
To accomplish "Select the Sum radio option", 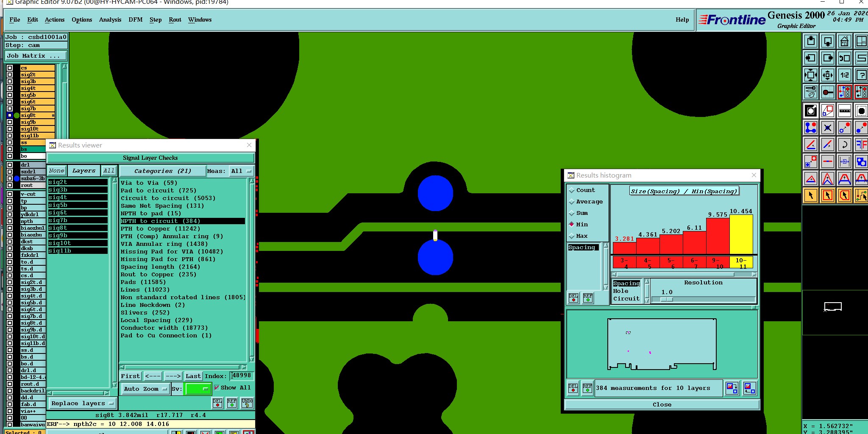I will click(572, 213).
